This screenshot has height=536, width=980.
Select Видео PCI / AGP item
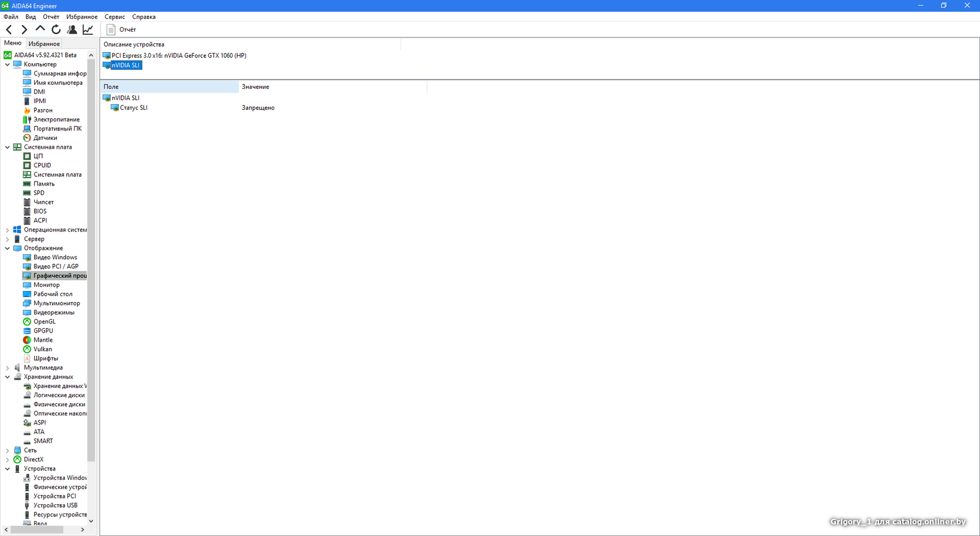(x=56, y=266)
